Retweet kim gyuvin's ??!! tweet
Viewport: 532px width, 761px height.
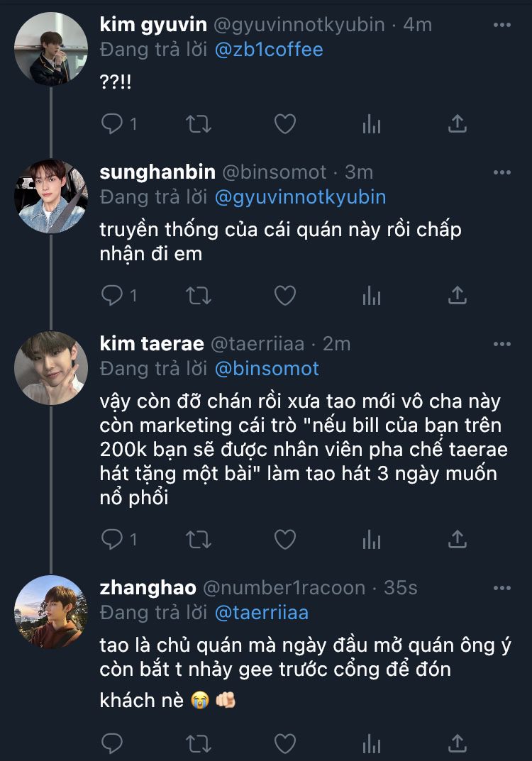pos(198,124)
